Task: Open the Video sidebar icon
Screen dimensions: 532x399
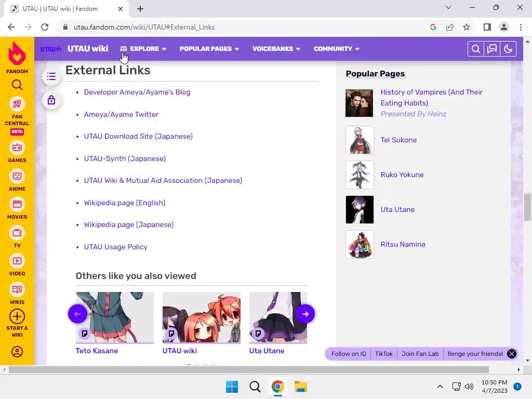Action: tap(17, 261)
